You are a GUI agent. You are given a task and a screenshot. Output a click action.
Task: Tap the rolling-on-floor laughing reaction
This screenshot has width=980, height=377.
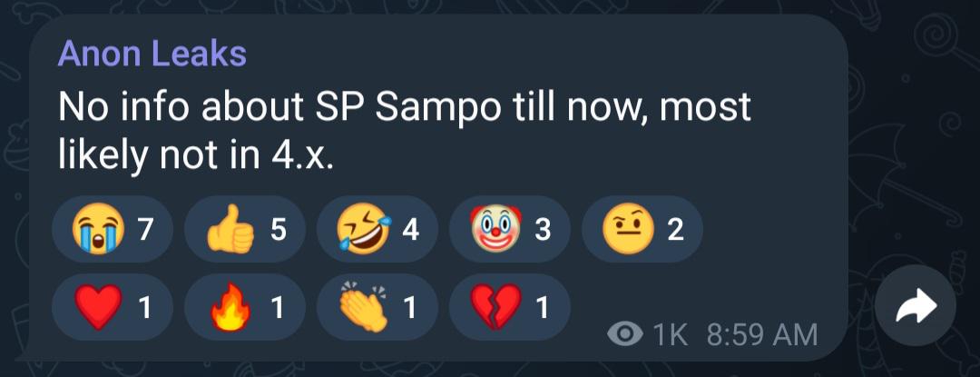[x=377, y=229]
